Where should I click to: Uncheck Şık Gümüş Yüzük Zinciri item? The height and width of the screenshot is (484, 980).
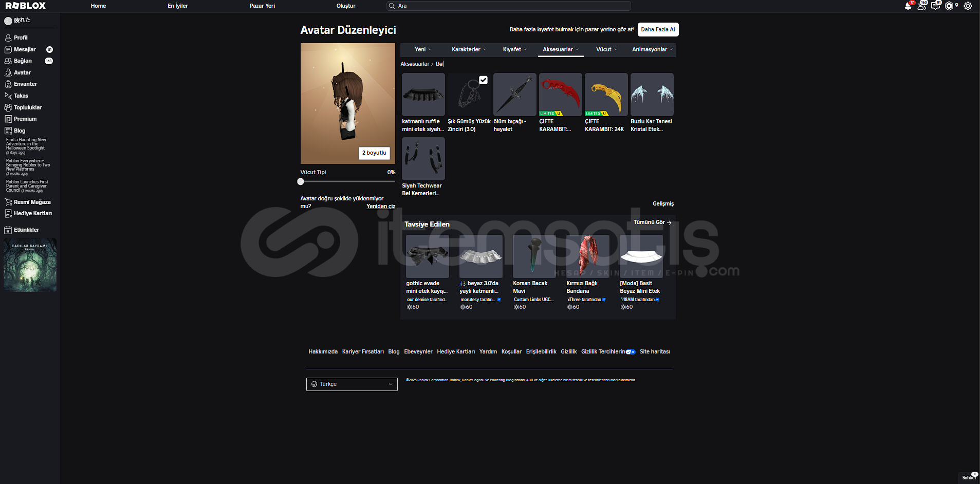click(x=483, y=80)
